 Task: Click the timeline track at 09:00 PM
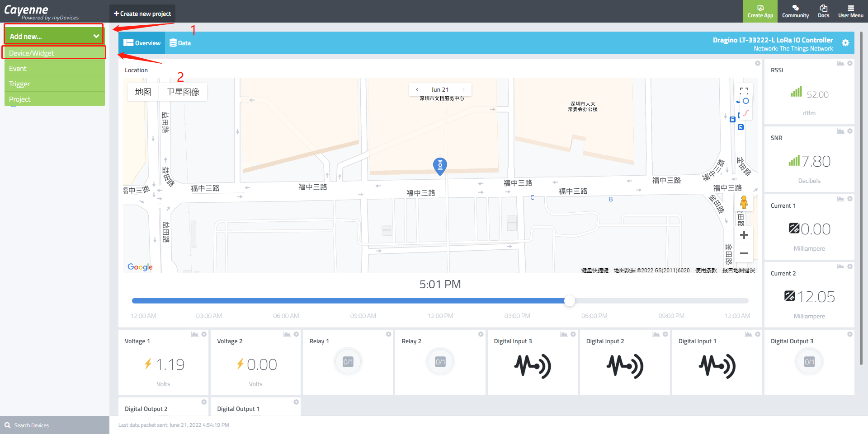(x=671, y=301)
